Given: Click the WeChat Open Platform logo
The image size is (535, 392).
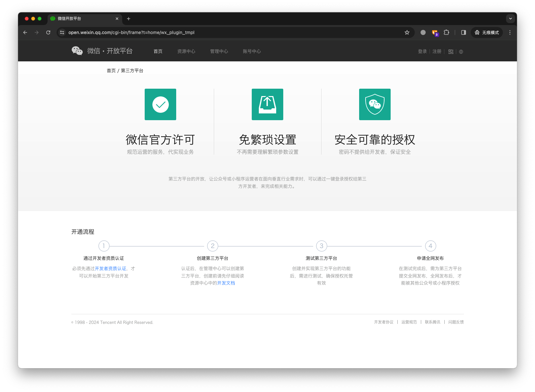Looking at the screenshot, I should coord(102,51).
